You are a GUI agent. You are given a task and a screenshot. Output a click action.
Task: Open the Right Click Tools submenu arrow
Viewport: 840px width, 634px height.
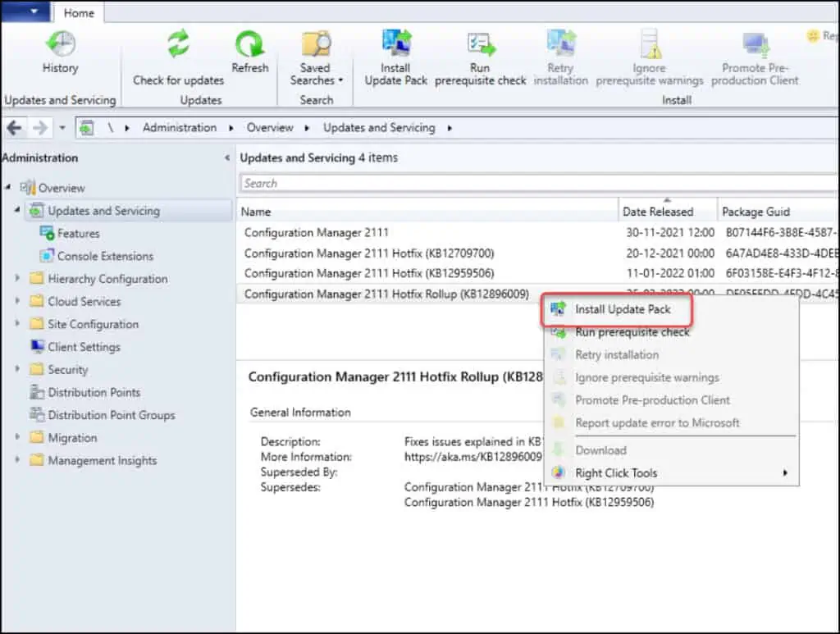(785, 472)
